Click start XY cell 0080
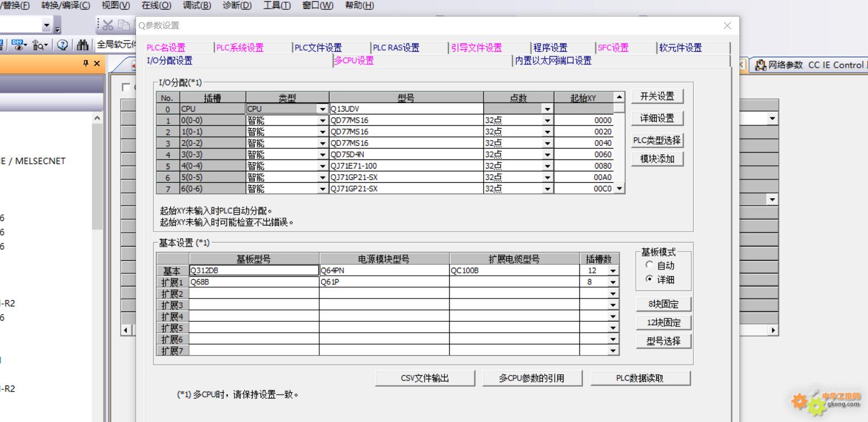868x422 pixels. point(584,166)
